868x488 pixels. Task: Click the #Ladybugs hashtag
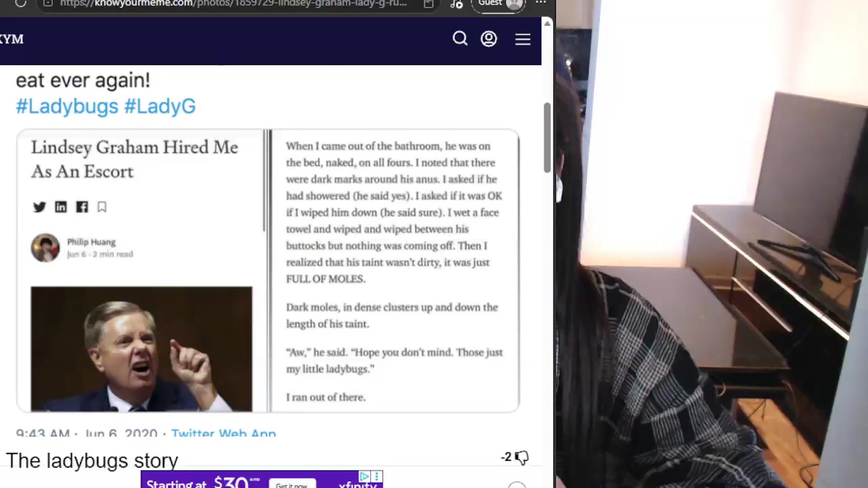click(67, 107)
